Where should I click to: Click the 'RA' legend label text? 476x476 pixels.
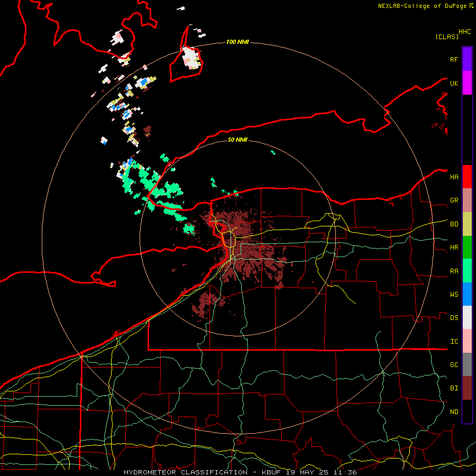454,271
